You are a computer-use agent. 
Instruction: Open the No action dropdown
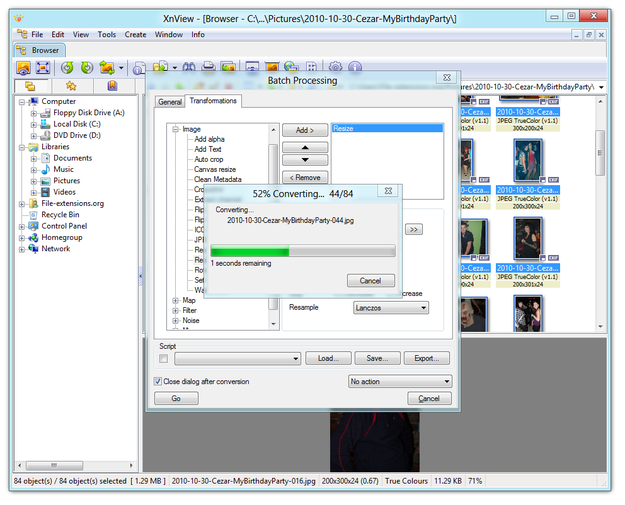[x=400, y=381]
